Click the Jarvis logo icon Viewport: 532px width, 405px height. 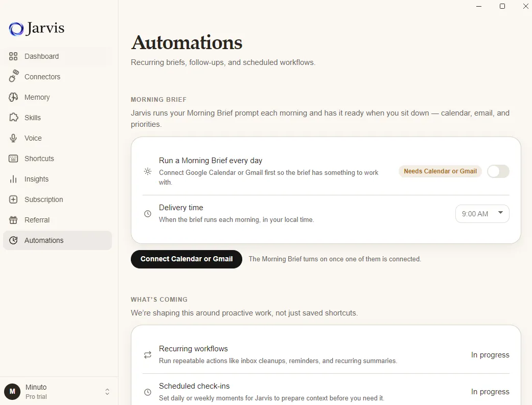[16, 29]
